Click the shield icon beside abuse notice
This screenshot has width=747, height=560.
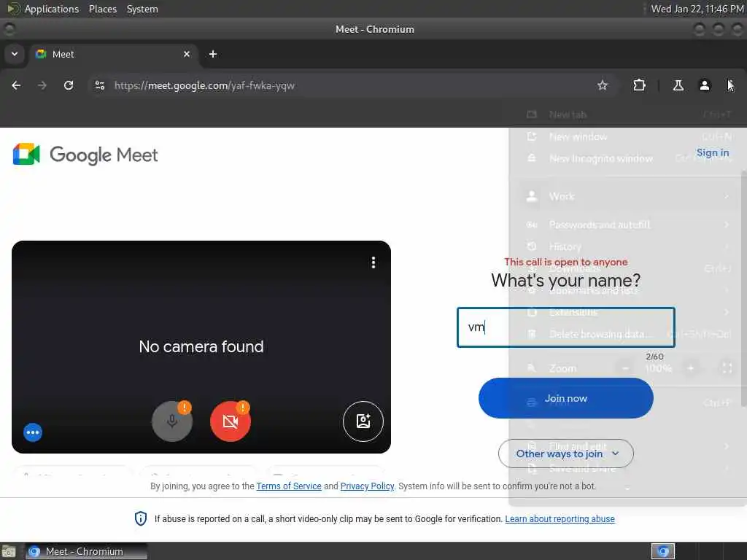click(x=141, y=518)
